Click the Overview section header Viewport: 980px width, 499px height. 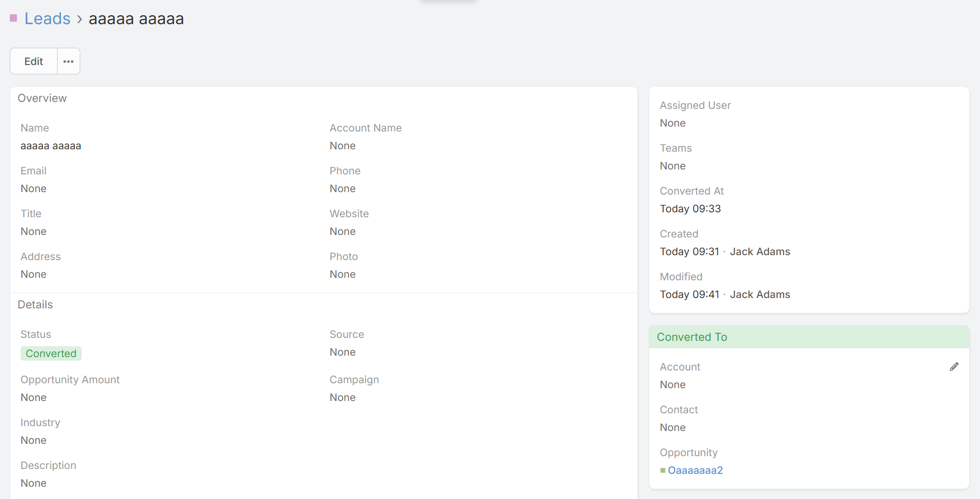pyautogui.click(x=42, y=98)
